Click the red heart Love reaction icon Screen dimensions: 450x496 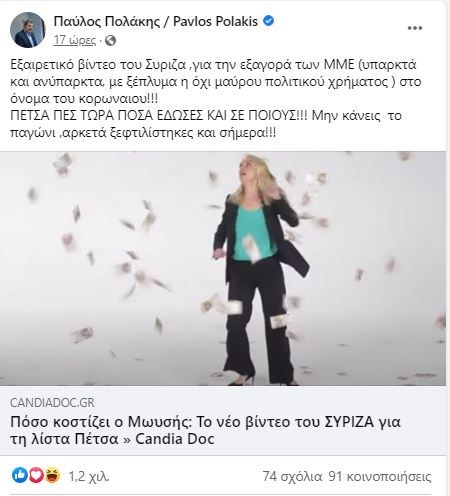tap(36, 475)
